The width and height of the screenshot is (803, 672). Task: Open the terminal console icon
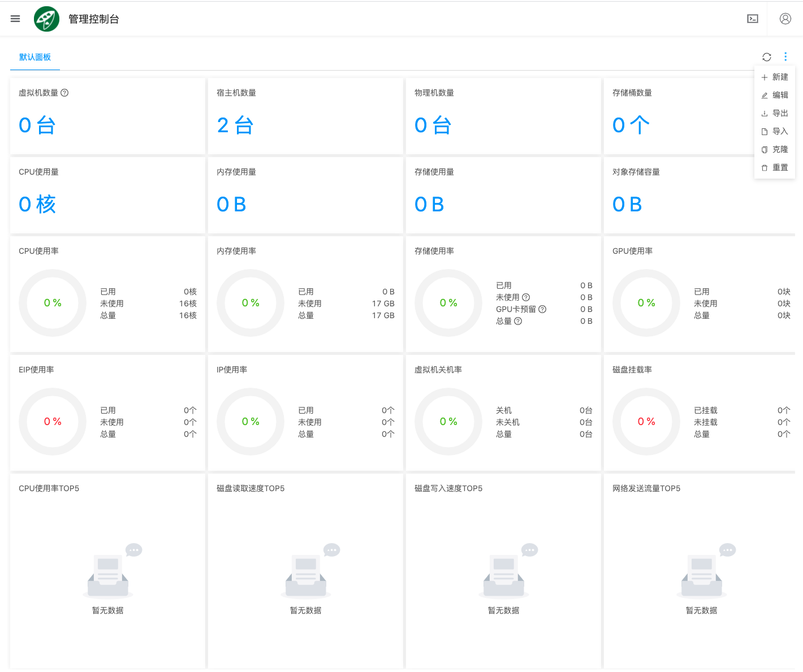pos(753,18)
